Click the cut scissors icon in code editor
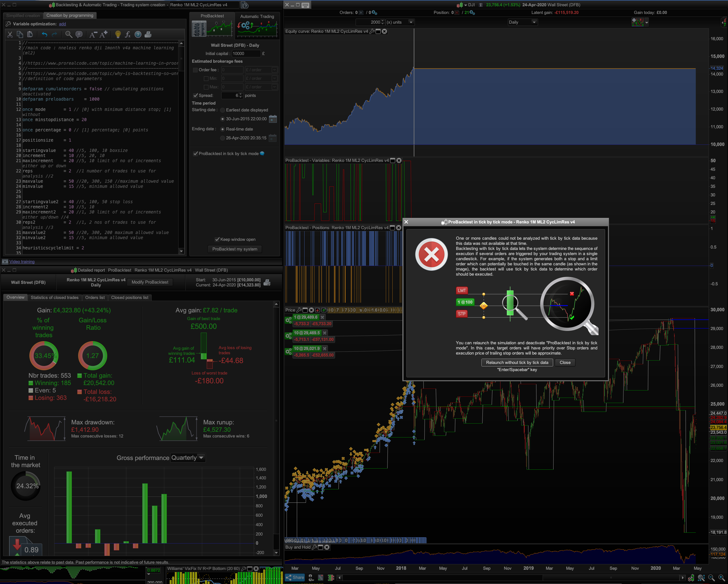 point(10,34)
